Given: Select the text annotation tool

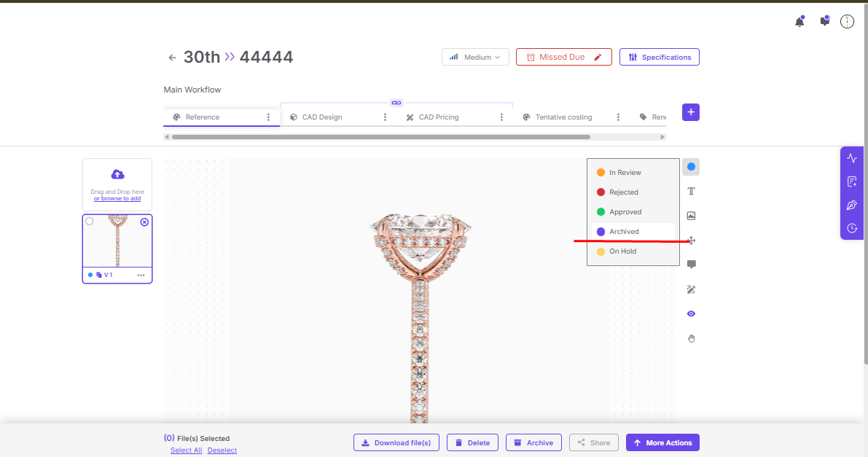Looking at the screenshot, I should coord(691,191).
